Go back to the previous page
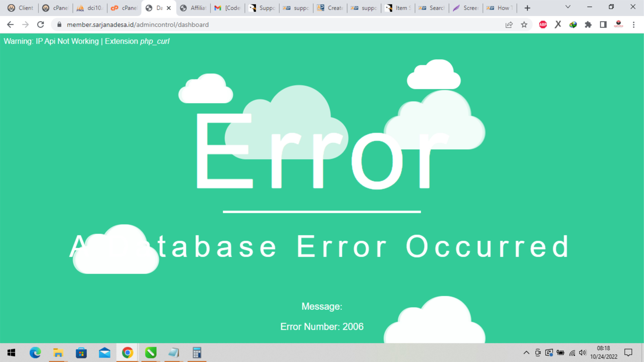The height and width of the screenshot is (362, 644). [10, 25]
